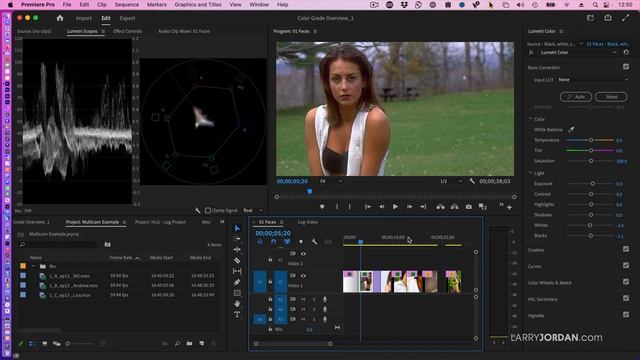This screenshot has height=360, width=640.
Task: Open the scopes float bit-depth dropdown
Action: tap(253, 210)
